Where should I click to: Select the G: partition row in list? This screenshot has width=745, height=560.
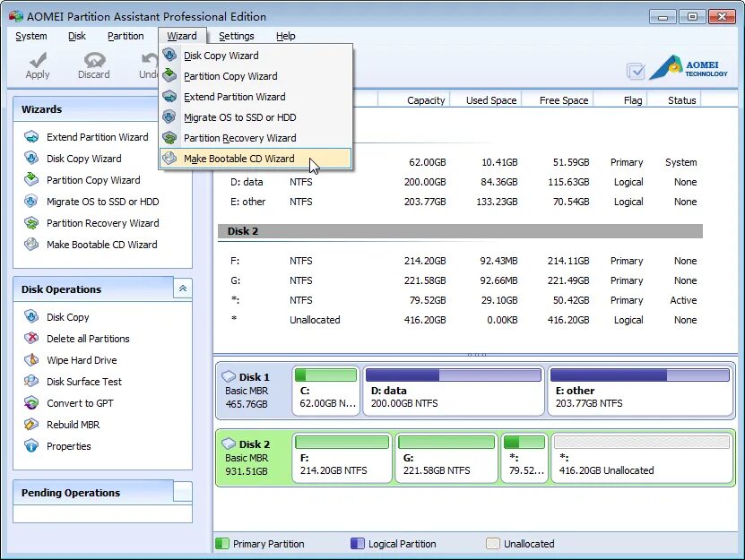(460, 280)
